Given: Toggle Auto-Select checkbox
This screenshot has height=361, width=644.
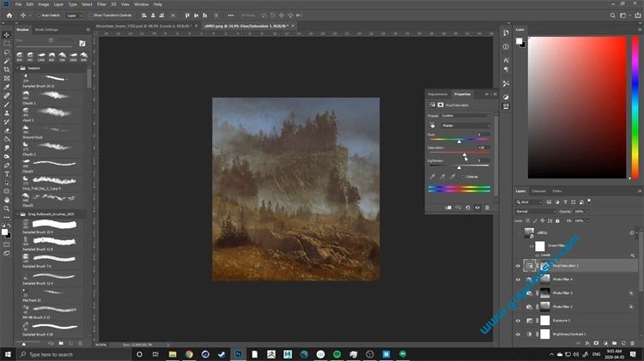Looking at the screenshot, I should 38,15.
